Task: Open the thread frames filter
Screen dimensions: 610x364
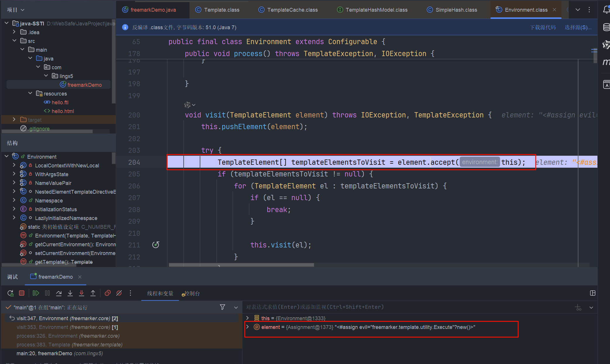Action: tap(223, 307)
